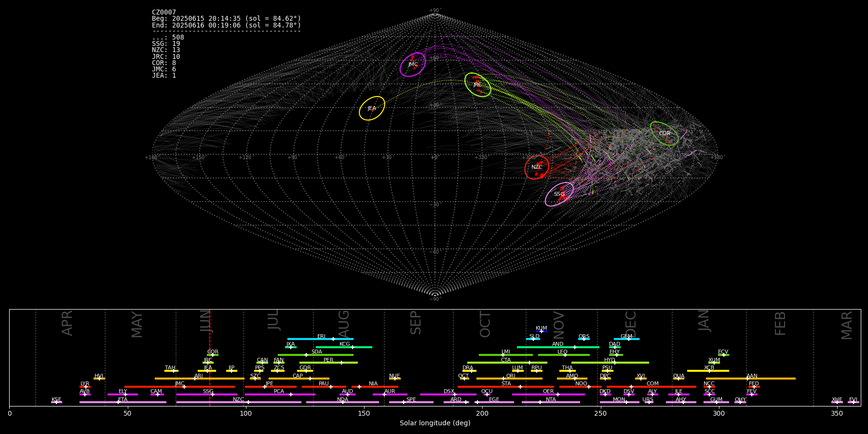This screenshot has height=434, width=868.
Task: Click the 'COR: 8' count entry
Action: [x=164, y=63]
